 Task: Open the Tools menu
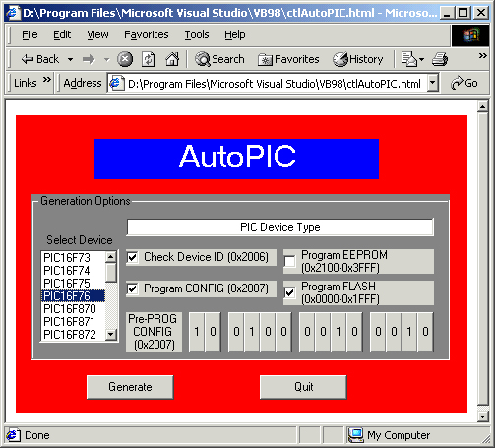pyautogui.click(x=197, y=34)
